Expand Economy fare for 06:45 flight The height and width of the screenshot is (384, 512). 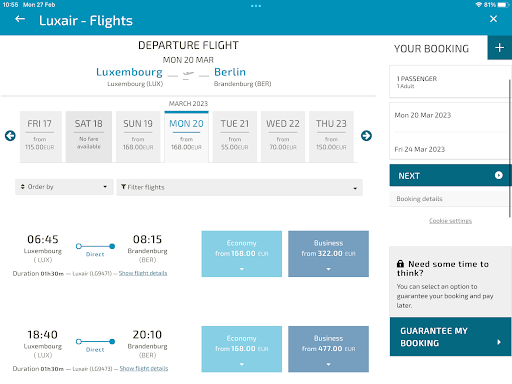(x=241, y=254)
